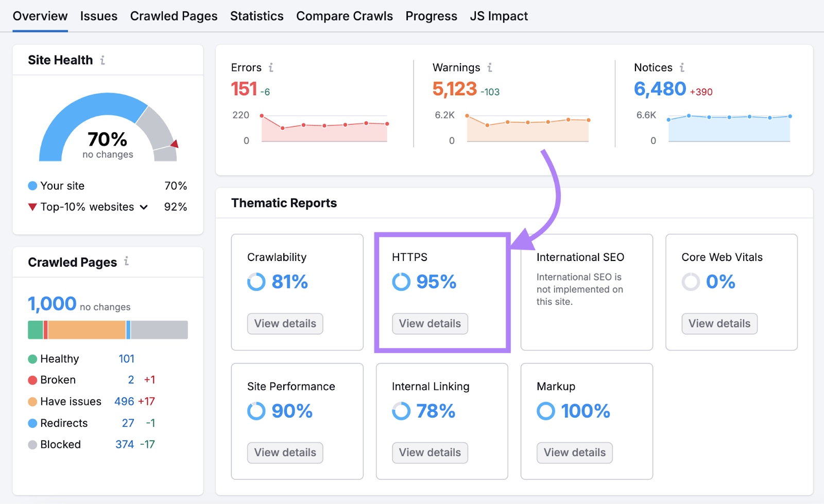Open the Site Health info tooltip icon
824x504 pixels.
tap(104, 60)
